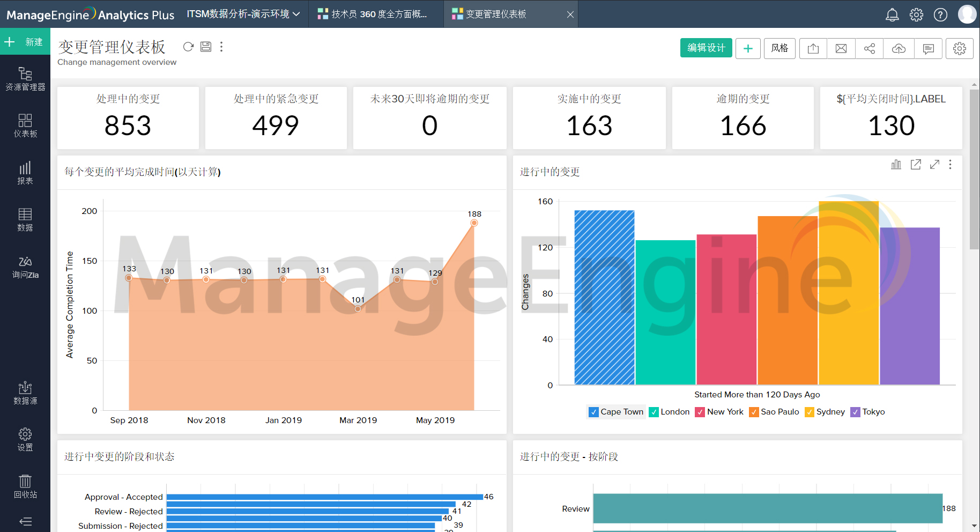Expand the ITSM数据分析-演示环境 workspace dropdown

243,14
